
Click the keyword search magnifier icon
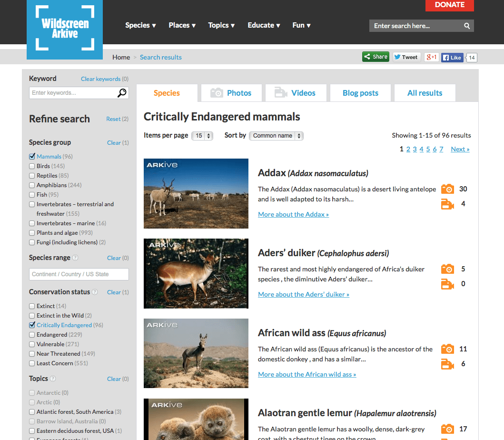[x=122, y=93]
